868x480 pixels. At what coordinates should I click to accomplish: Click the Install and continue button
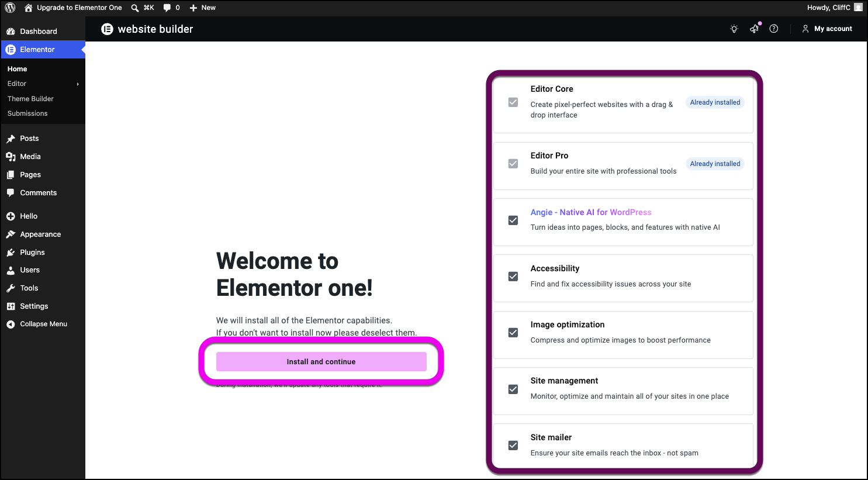321,362
